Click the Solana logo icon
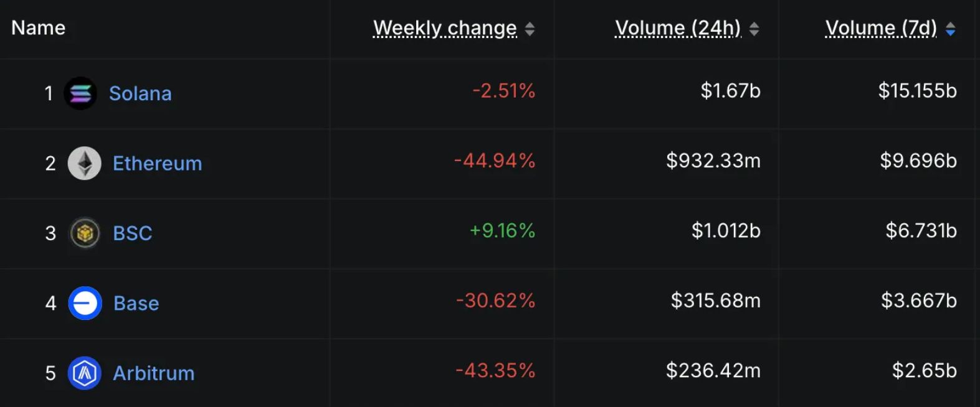 (80, 93)
